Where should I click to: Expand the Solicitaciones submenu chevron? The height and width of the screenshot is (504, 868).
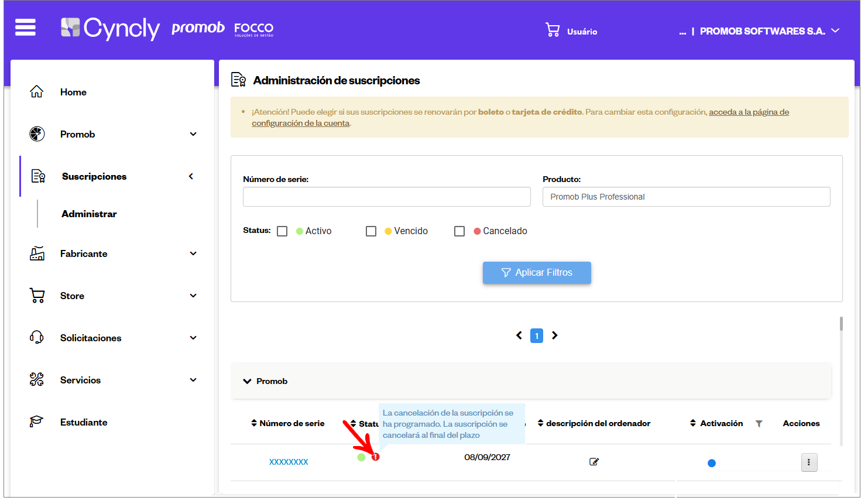pyautogui.click(x=193, y=338)
